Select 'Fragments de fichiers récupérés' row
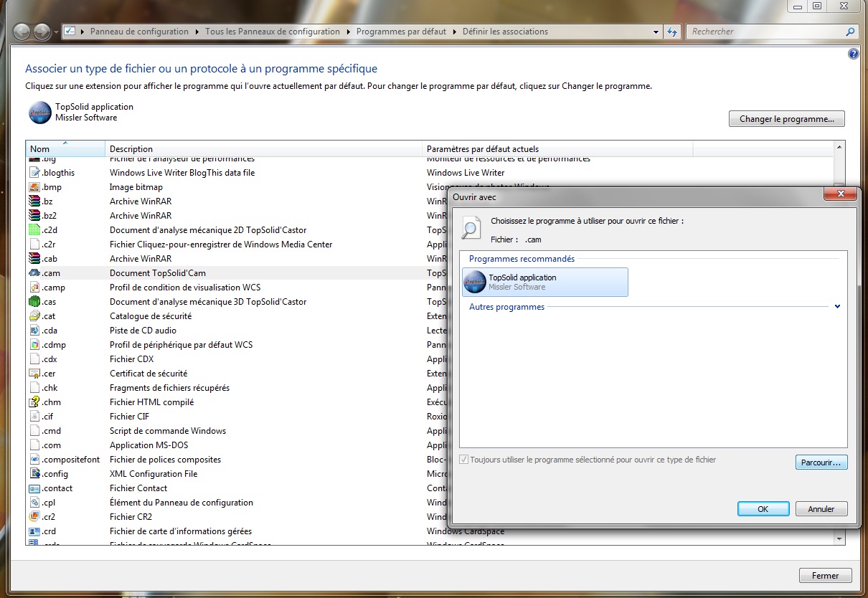This screenshot has height=598, width=868. pos(170,388)
